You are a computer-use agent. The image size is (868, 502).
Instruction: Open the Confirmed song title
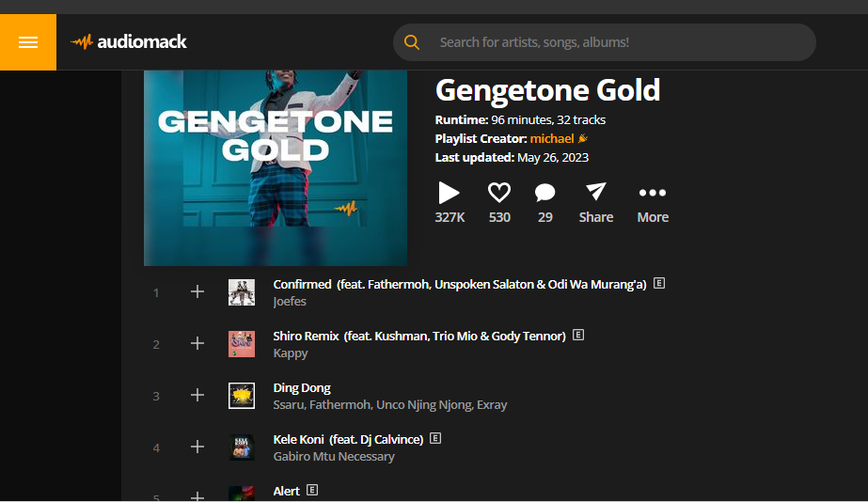point(460,285)
